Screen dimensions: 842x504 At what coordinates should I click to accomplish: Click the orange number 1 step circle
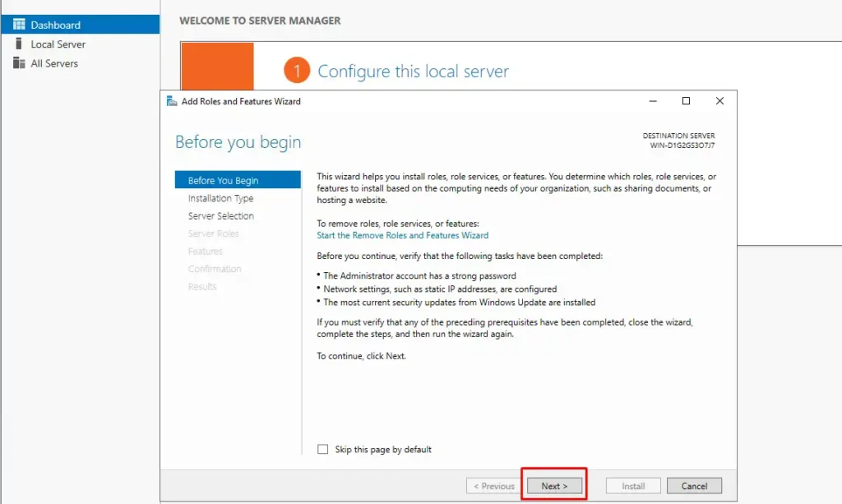(x=296, y=71)
